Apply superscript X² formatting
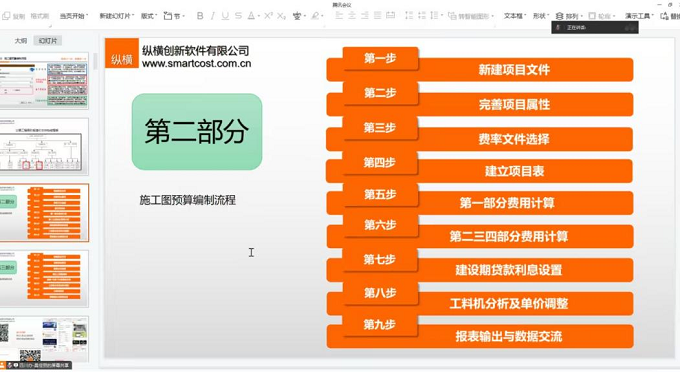 click(268, 16)
